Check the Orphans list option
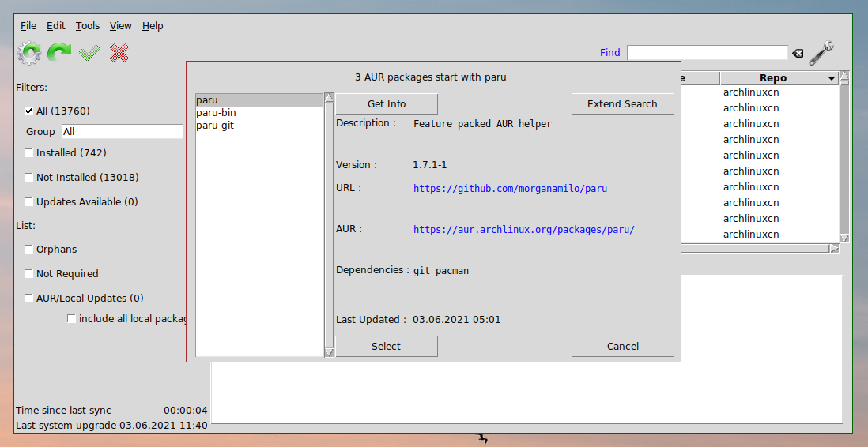 [29, 250]
